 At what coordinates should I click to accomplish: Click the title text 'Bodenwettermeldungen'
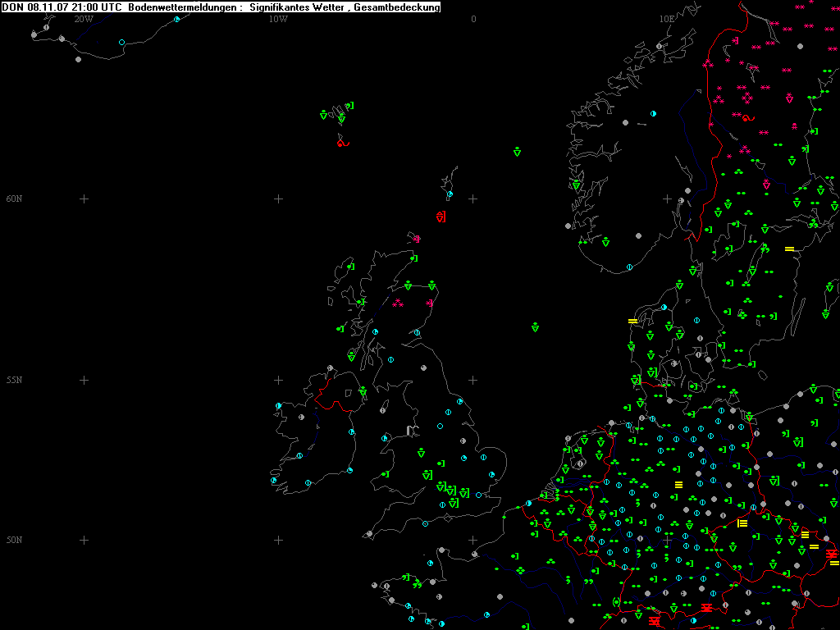183,7
